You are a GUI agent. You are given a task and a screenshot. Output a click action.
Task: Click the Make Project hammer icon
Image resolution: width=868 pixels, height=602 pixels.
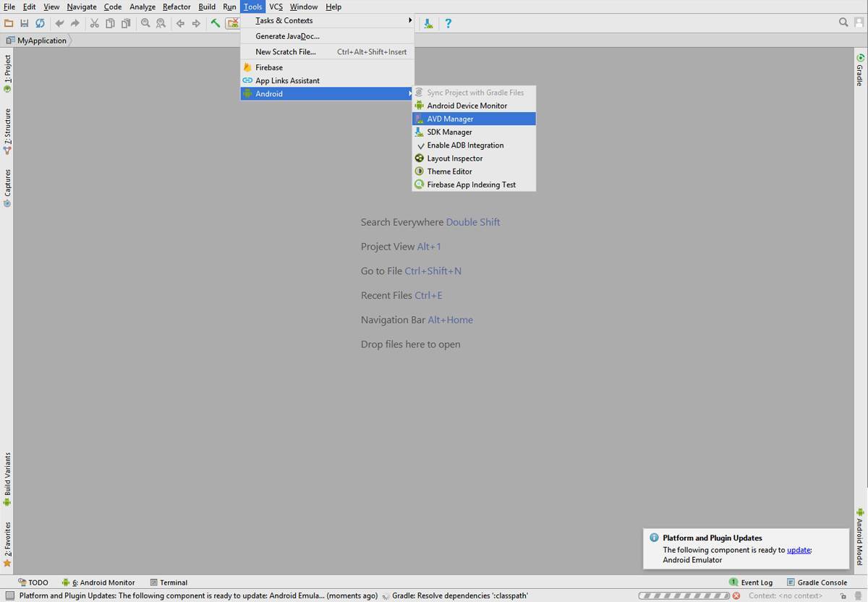coord(216,23)
